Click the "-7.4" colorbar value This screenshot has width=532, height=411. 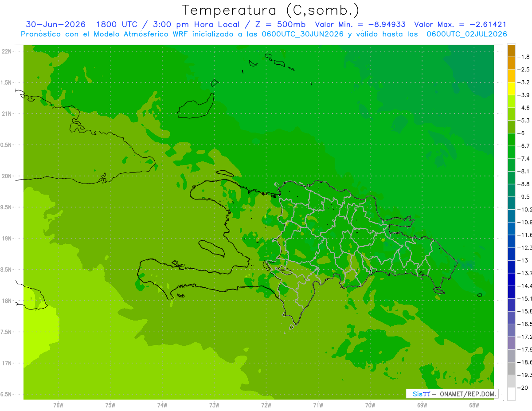[524, 159]
